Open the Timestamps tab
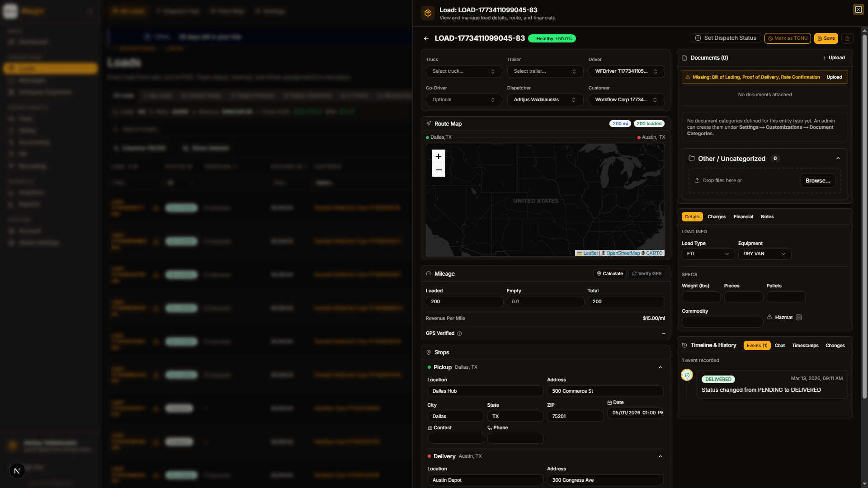The height and width of the screenshot is (488, 868). [x=805, y=346]
